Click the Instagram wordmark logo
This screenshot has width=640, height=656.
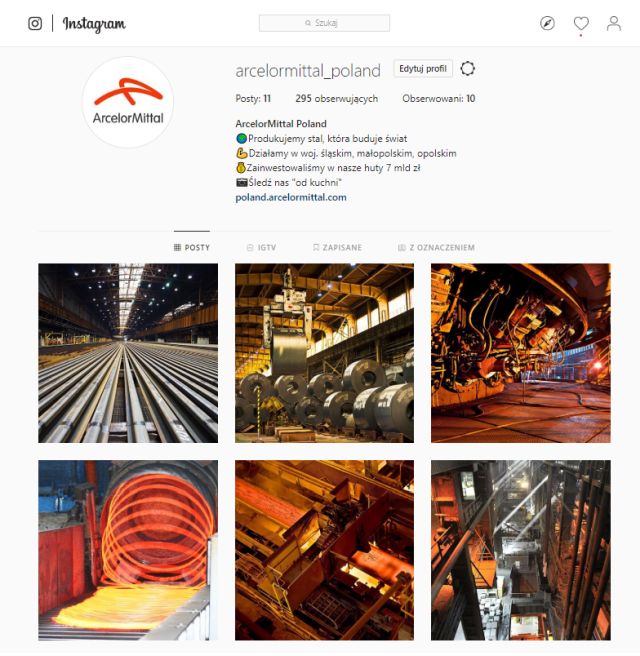click(94, 24)
